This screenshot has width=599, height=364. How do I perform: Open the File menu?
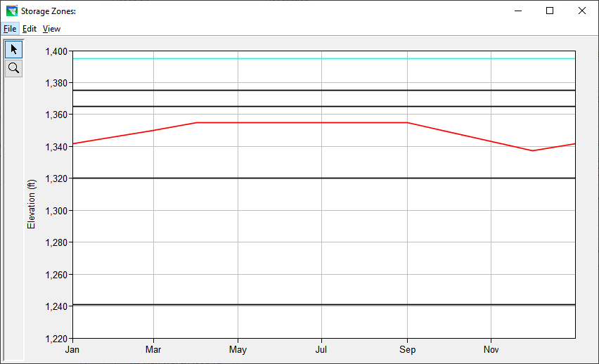pyautogui.click(x=9, y=29)
